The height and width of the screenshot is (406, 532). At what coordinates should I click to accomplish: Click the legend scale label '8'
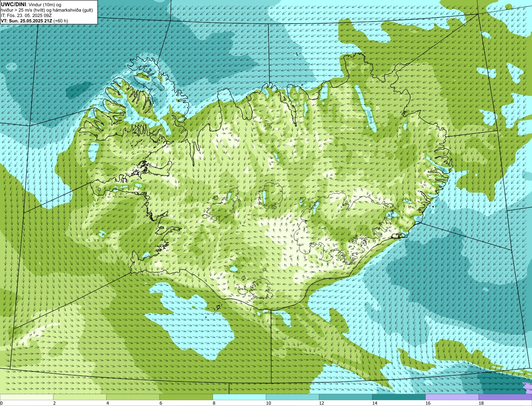tap(214, 403)
